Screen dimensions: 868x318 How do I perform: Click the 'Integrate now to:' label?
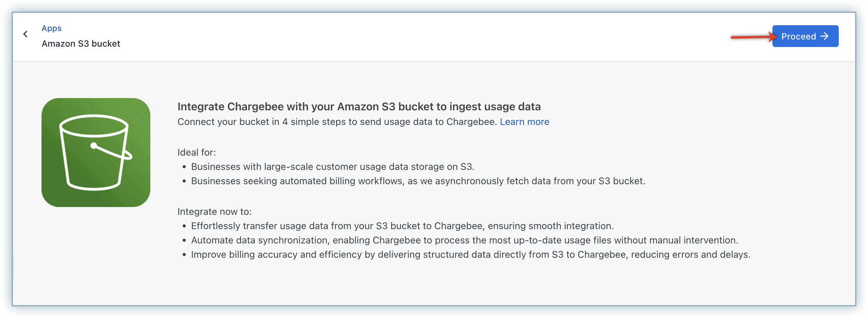click(x=214, y=211)
